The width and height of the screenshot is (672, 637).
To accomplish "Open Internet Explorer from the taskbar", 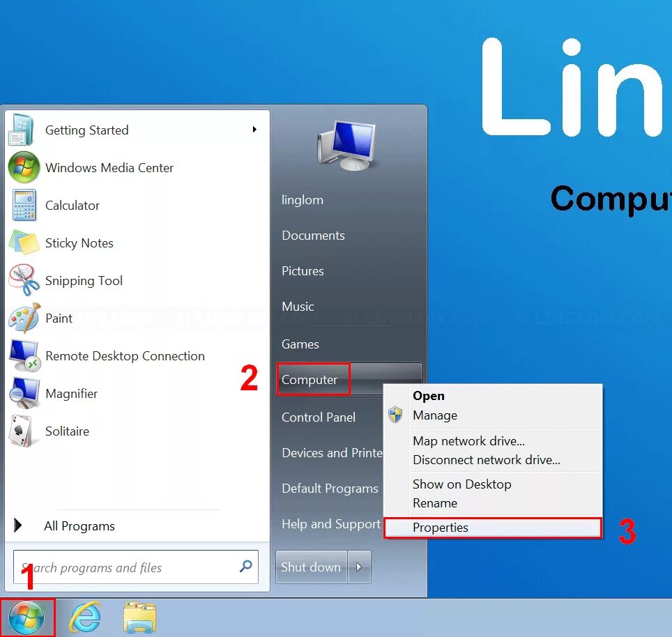I will [85, 617].
